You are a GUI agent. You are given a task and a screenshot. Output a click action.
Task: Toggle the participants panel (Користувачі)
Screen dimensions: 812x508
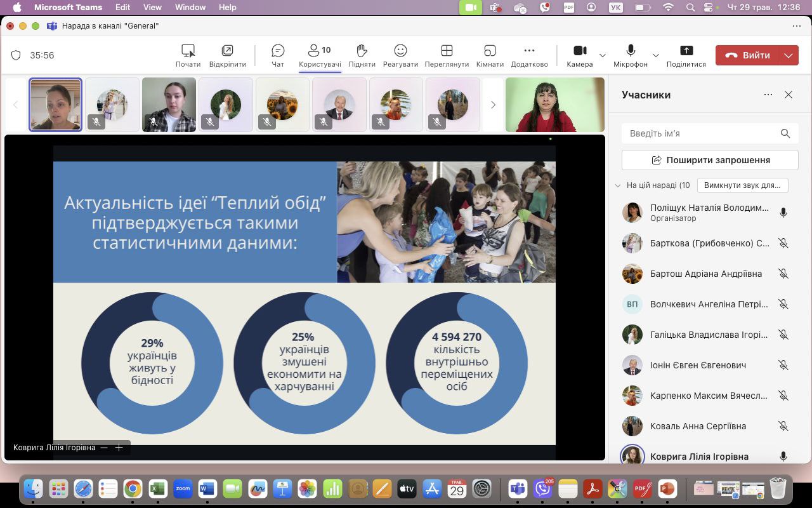320,55
